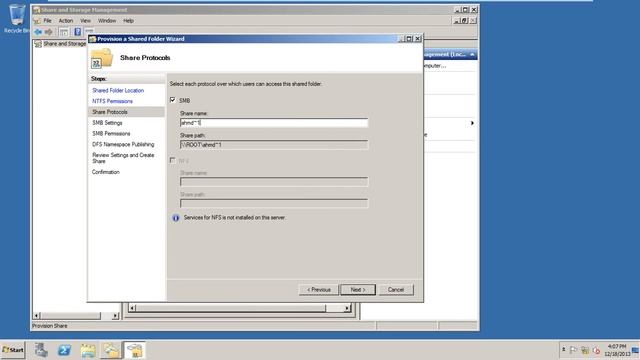Cancel the Provision a Shared Folder wizard

(396, 289)
